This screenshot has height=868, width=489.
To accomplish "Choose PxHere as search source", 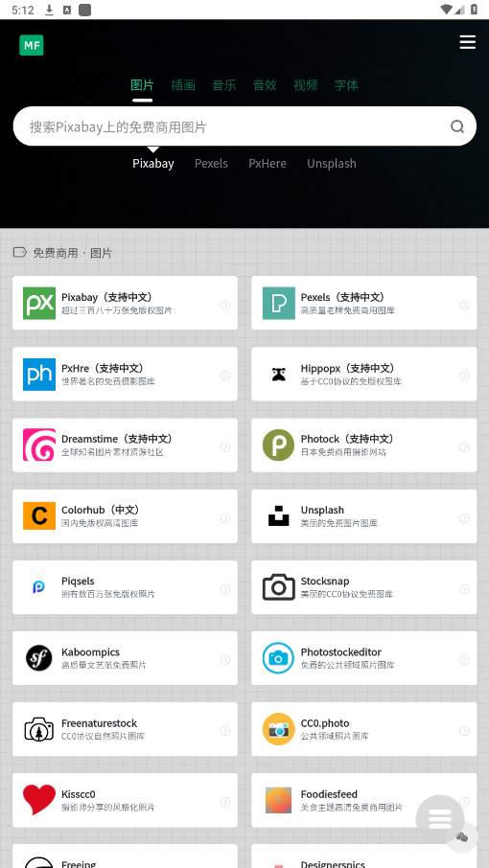I will [x=268, y=163].
